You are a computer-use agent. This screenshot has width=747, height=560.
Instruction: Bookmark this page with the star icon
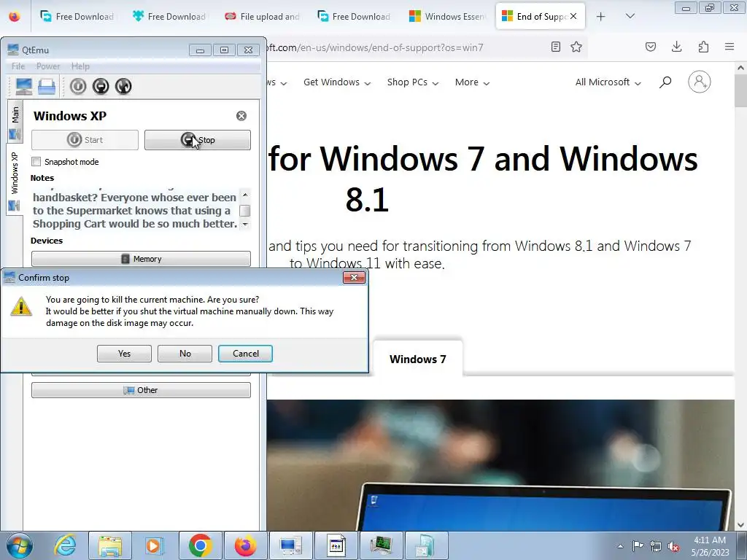coord(576,47)
